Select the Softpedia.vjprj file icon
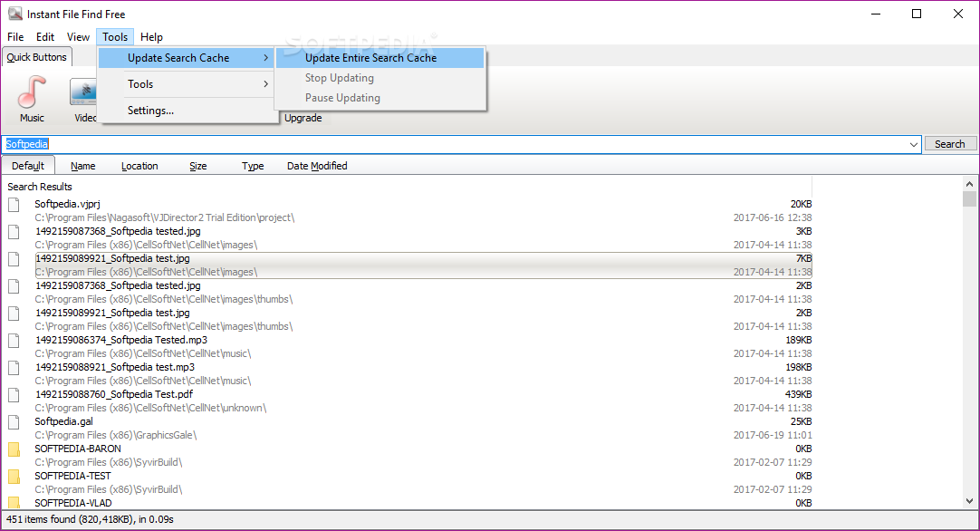Screen dimensions: 980x531 14,205
